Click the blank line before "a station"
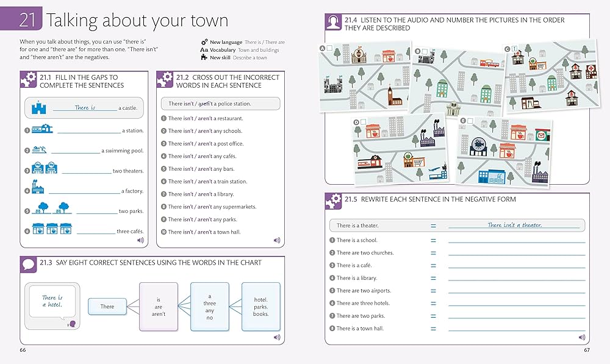This screenshot has height=364, width=610. 88,132
